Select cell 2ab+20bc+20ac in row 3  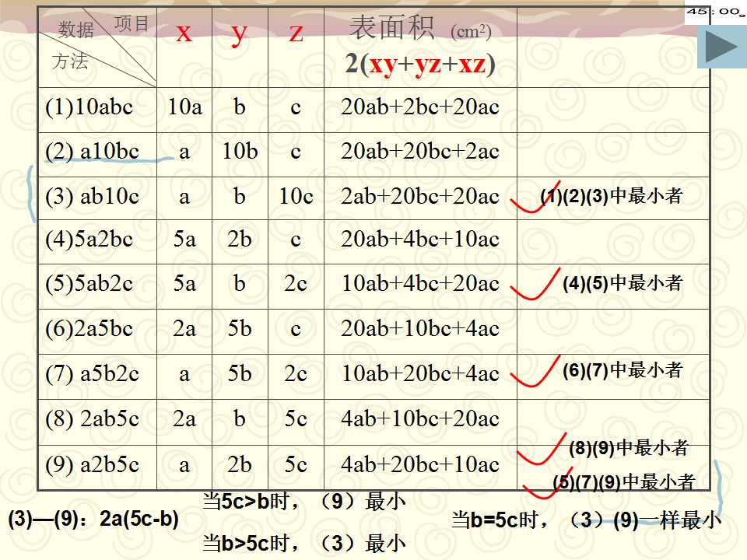(x=420, y=196)
